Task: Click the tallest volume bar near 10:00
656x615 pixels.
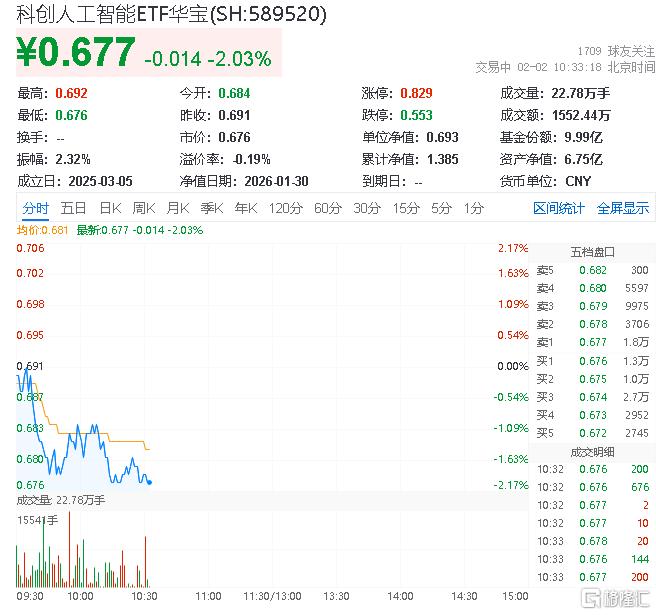Action: pyautogui.click(x=69, y=549)
